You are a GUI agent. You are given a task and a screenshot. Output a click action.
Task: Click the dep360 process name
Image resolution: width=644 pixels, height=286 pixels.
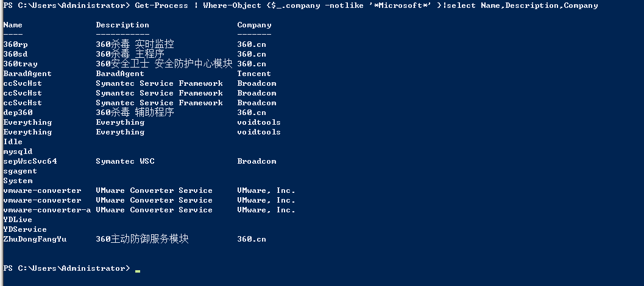pos(18,113)
